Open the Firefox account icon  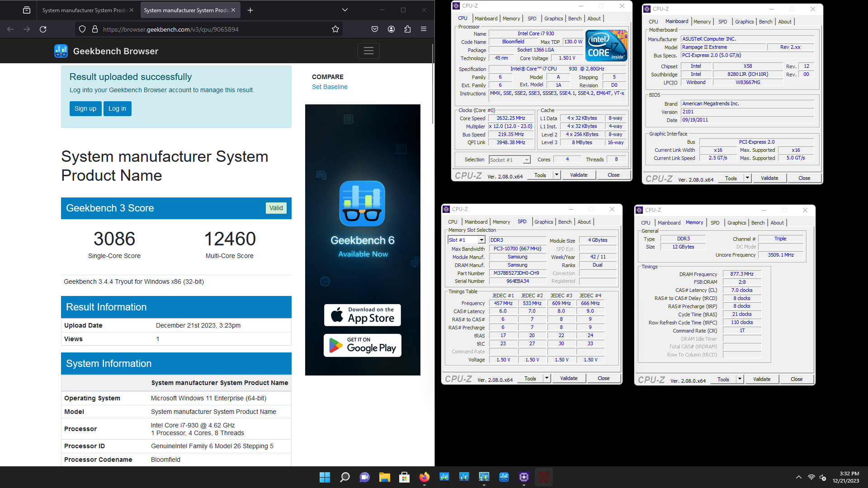(391, 29)
